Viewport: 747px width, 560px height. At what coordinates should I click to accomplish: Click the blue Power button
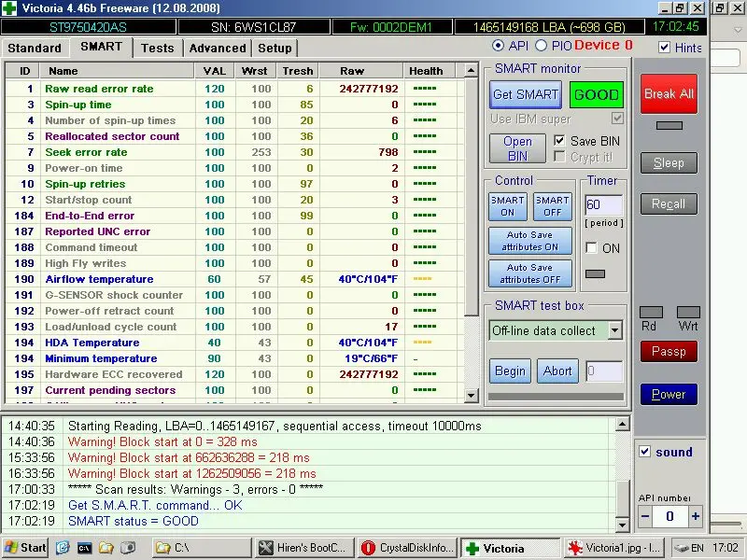pos(669,394)
